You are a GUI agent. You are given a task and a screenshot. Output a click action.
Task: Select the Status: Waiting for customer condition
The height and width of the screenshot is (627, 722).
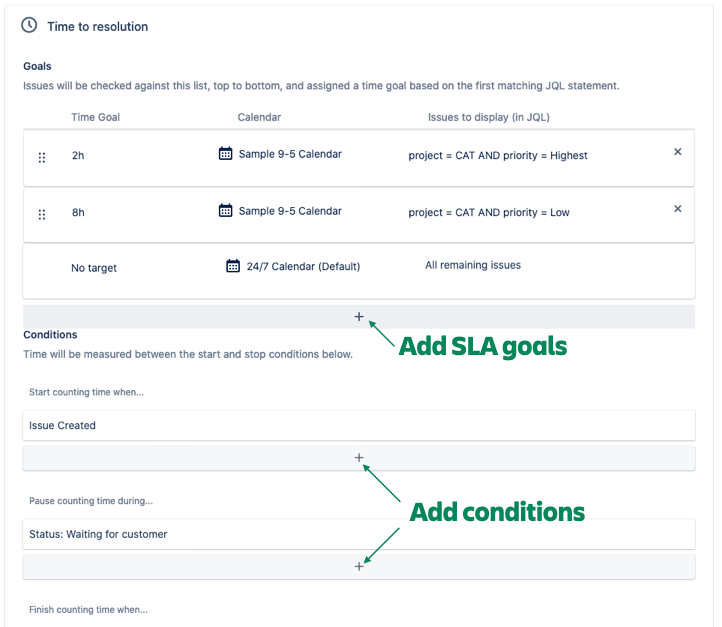point(98,534)
